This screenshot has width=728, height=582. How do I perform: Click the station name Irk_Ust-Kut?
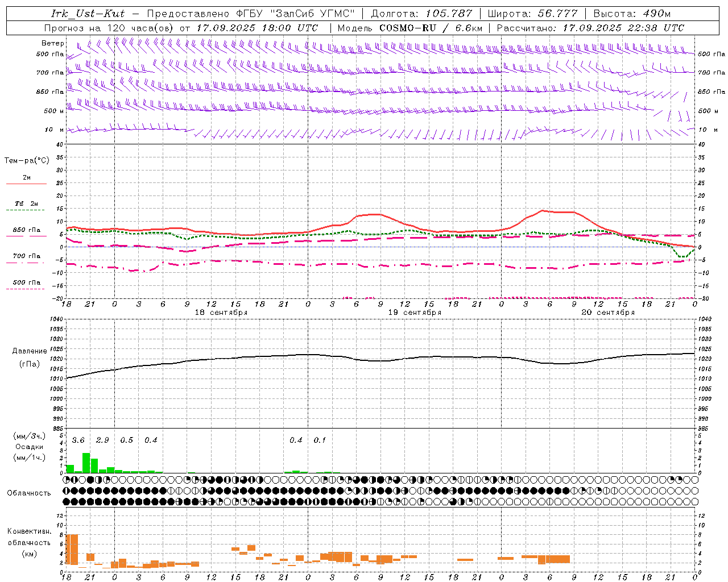coord(88,14)
